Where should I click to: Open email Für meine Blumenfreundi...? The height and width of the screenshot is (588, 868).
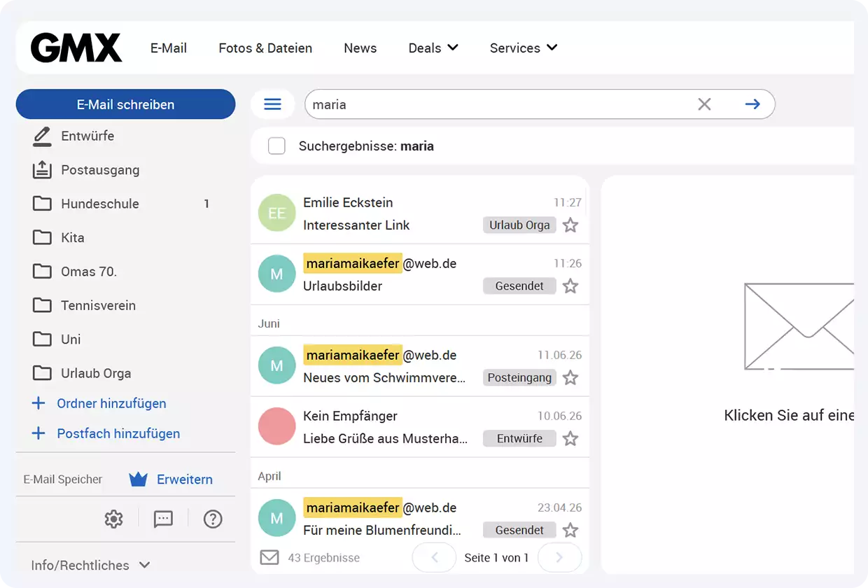tap(382, 530)
